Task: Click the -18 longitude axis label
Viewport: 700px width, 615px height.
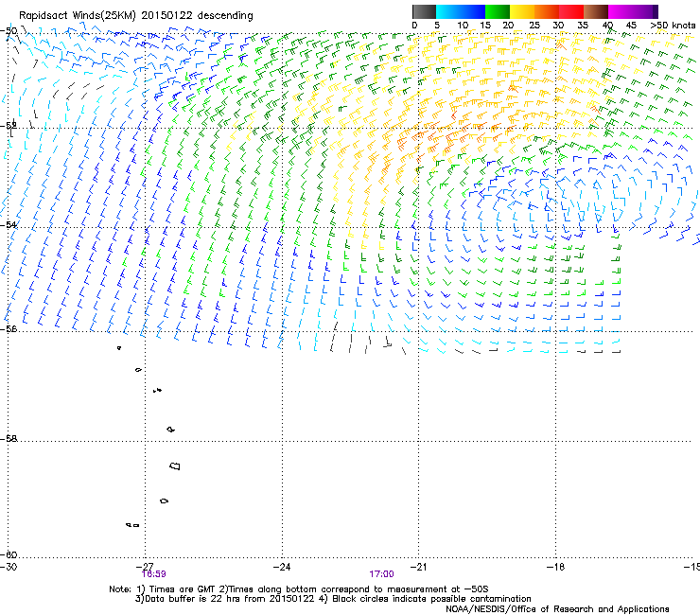Action: pos(555,567)
